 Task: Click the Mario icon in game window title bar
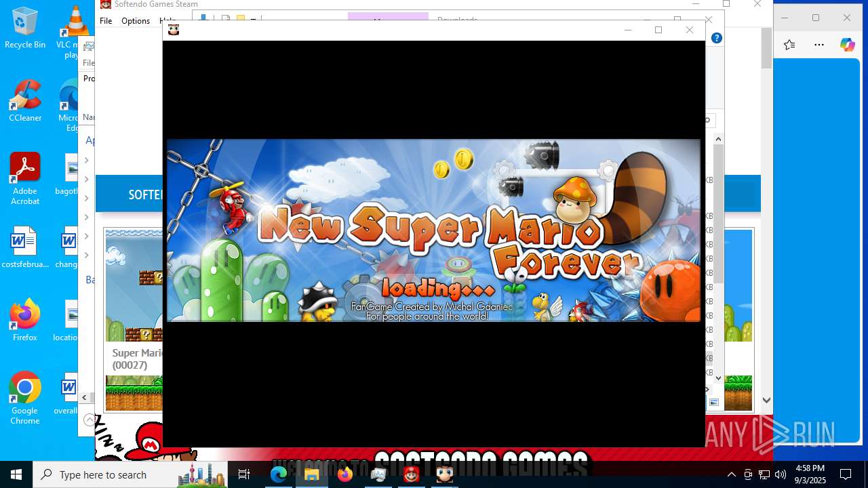coord(174,30)
